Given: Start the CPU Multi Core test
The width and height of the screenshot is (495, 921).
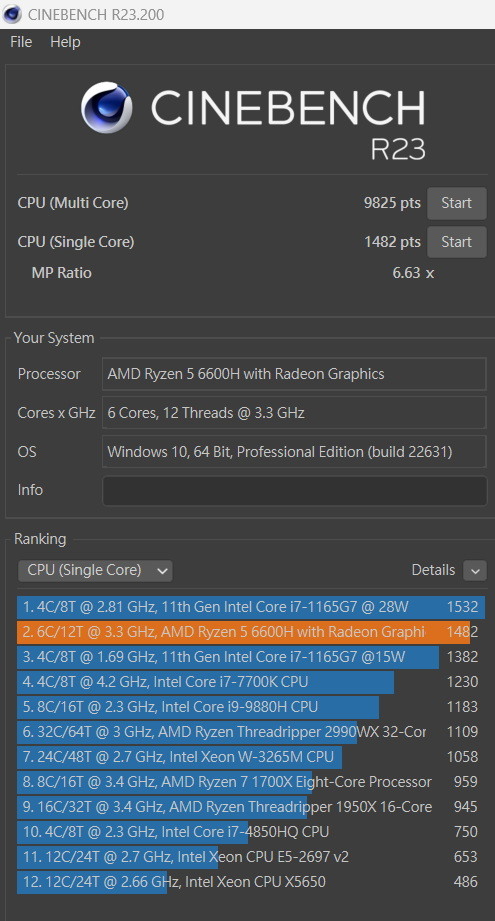Looking at the screenshot, I should pos(456,203).
